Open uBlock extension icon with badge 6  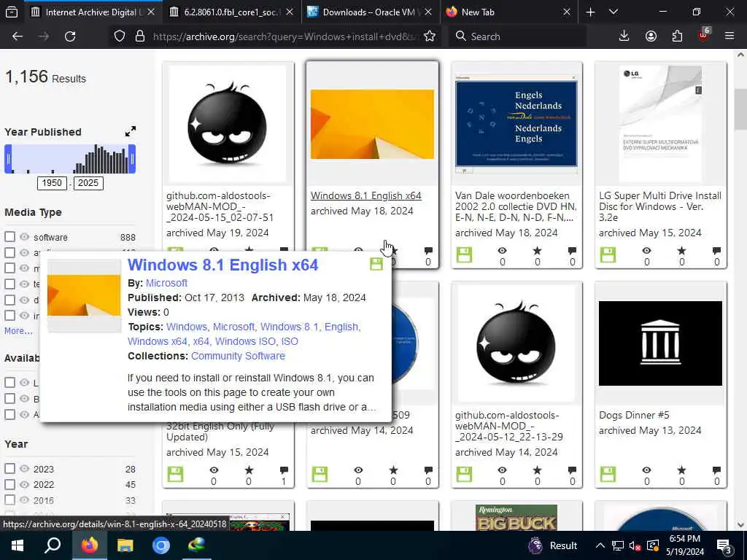(704, 35)
